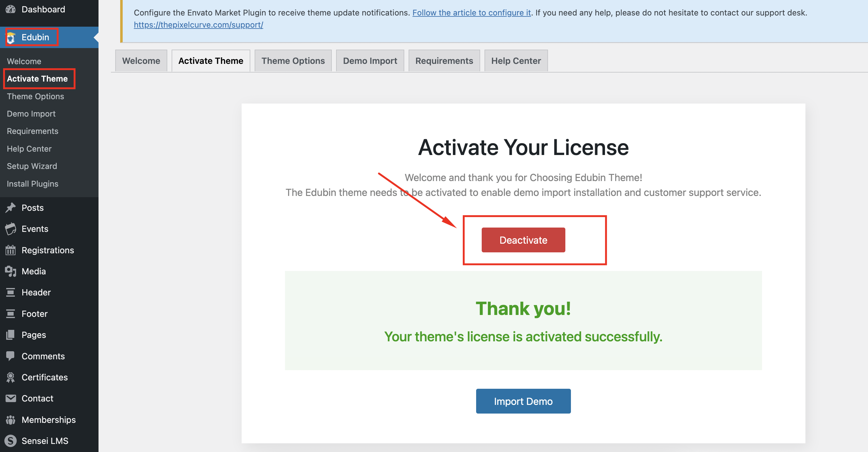The image size is (868, 452).
Task: Open Media in admin menu
Action: [49, 272]
